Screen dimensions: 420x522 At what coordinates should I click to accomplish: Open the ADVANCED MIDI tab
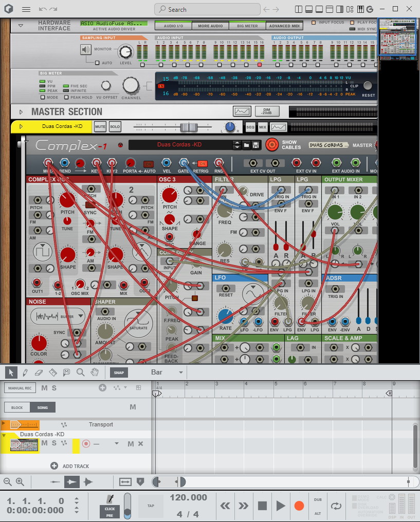284,26
